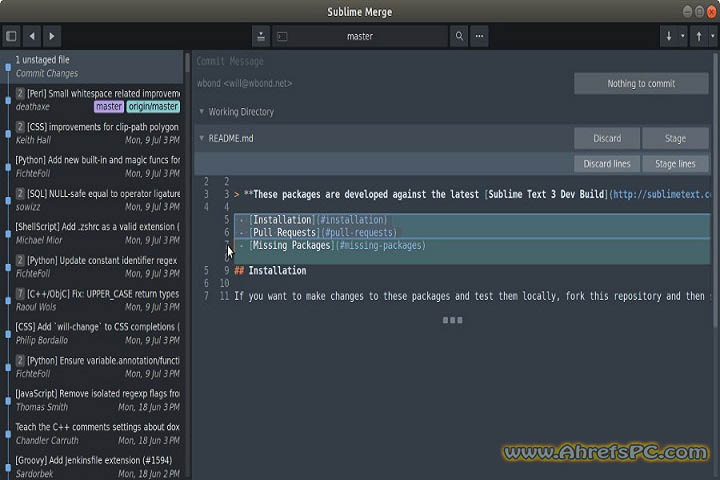Screen dimensions: 720x480
Task: Click the '## Installation' heading line
Action: coord(270,271)
